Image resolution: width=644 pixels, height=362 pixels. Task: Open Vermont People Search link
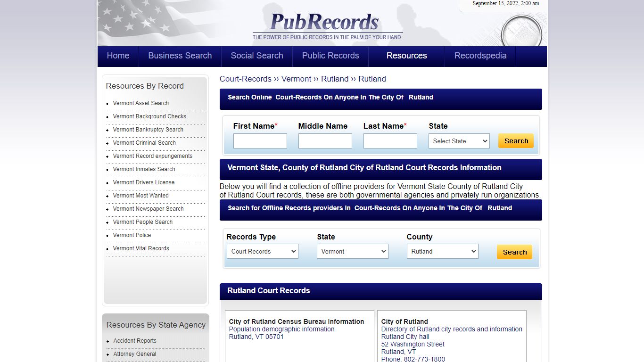click(143, 222)
